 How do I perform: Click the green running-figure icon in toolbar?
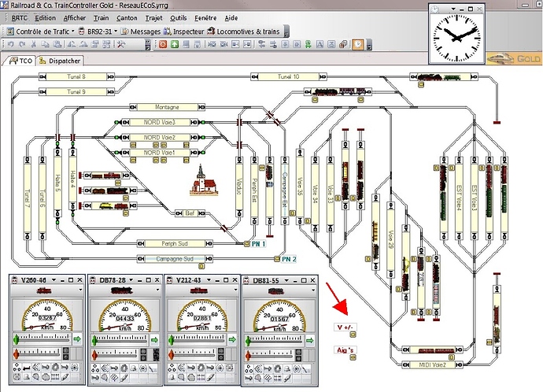pyautogui.click(x=308, y=44)
